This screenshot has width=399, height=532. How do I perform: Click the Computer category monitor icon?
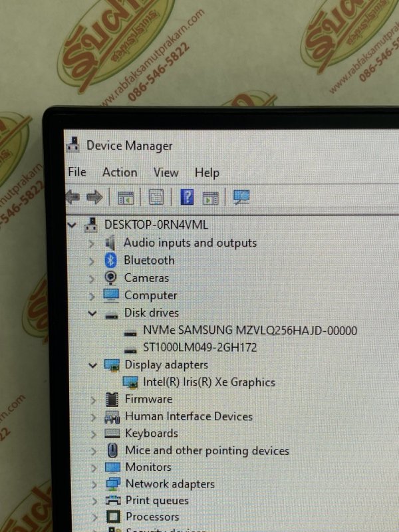tap(111, 295)
